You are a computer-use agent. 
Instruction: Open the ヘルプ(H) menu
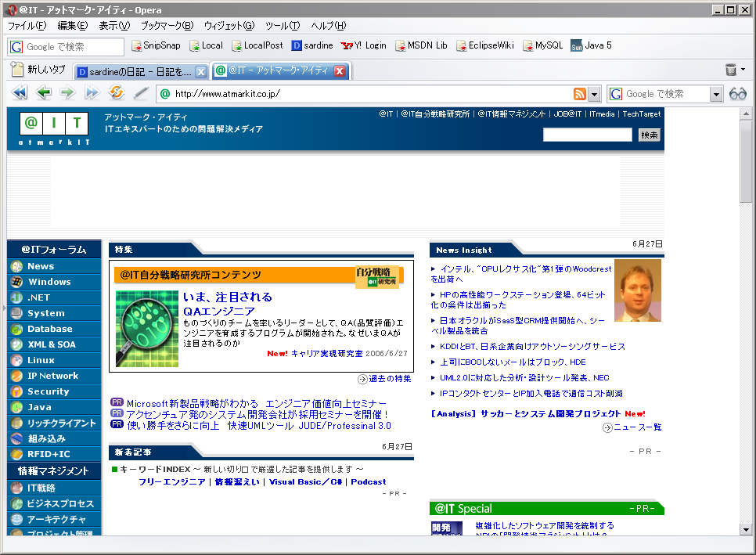[x=329, y=26]
